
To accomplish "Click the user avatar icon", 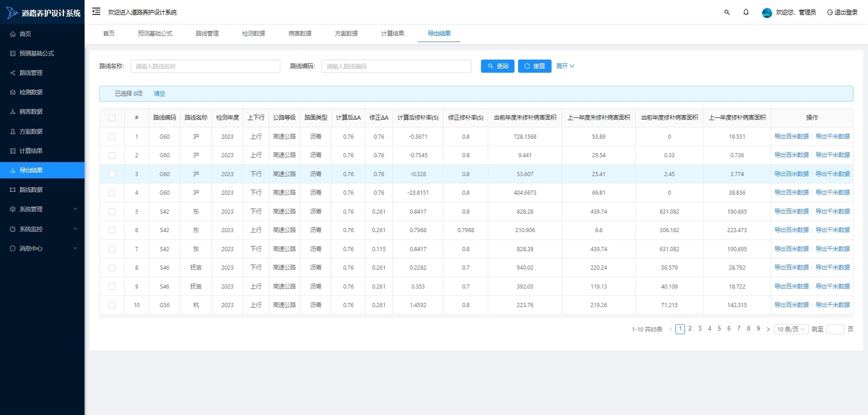I will pyautogui.click(x=767, y=12).
